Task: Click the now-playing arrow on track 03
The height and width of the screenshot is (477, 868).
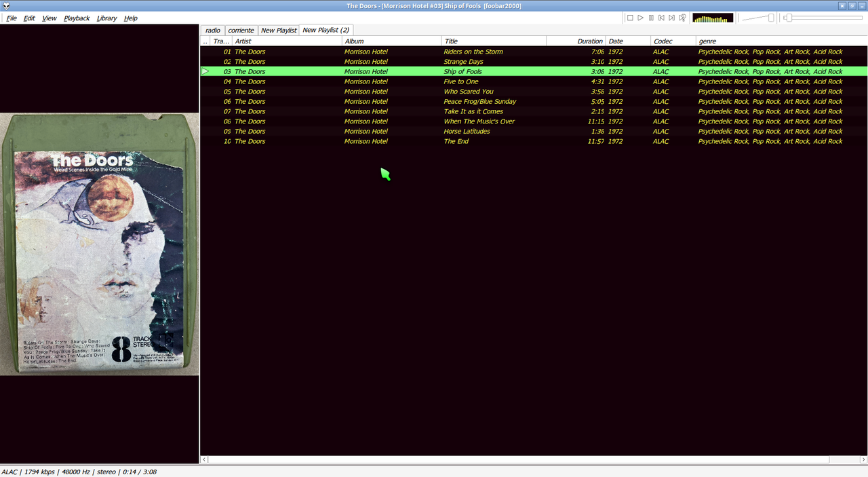Action: pos(205,71)
